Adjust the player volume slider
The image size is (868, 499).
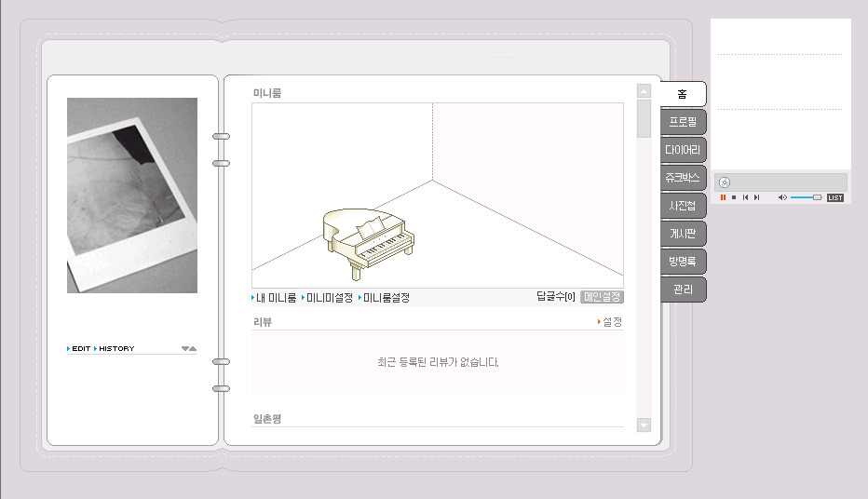tap(806, 197)
